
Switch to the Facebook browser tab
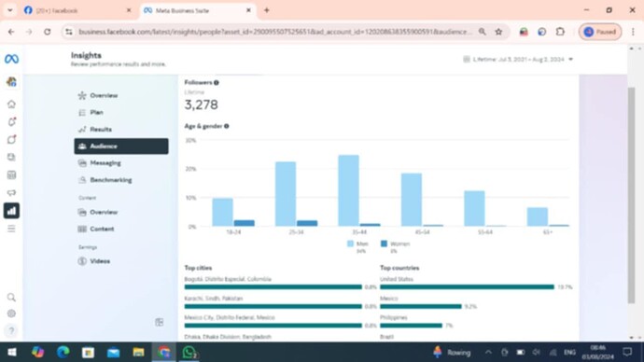point(77,10)
